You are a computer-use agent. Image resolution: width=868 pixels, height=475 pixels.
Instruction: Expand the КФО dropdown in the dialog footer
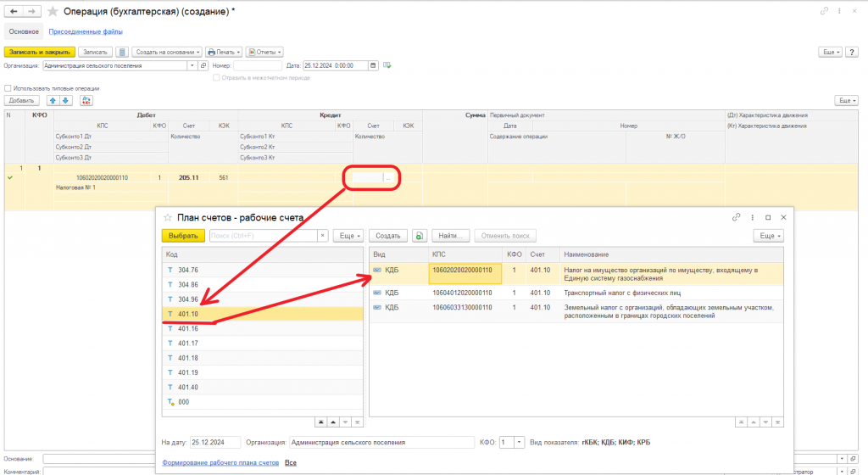pyautogui.click(x=519, y=442)
